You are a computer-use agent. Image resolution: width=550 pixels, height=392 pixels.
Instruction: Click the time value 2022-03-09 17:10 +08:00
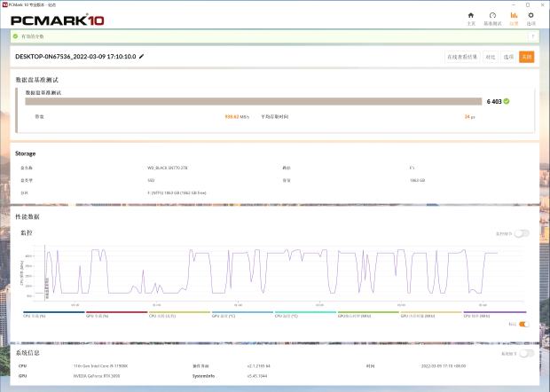(x=444, y=365)
